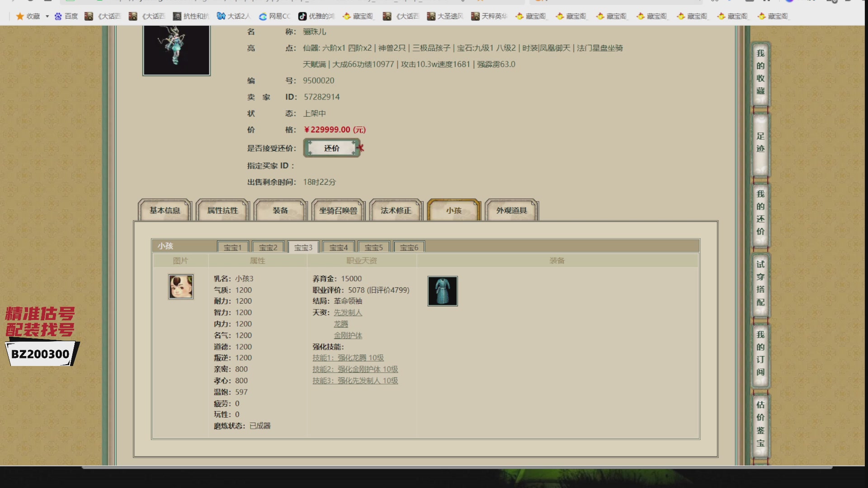Screen dimensions: 868x488
Task: Open 我的收藏 in right sidebar
Action: (x=760, y=72)
